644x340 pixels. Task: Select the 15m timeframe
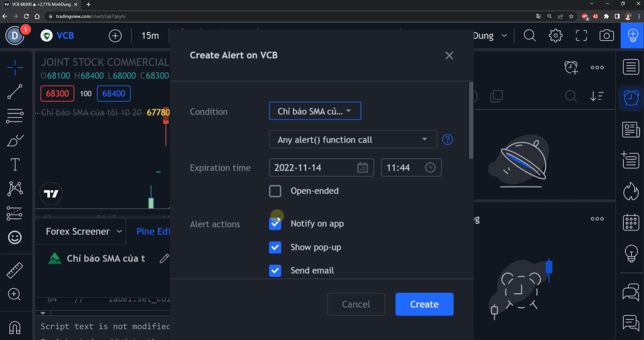[x=150, y=35]
